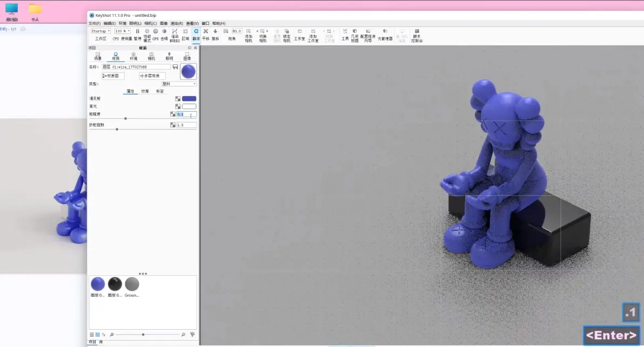Click next camera arrow beside Switch Camera

point(267,31)
